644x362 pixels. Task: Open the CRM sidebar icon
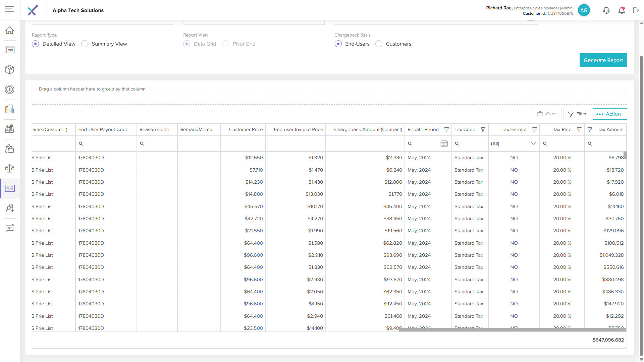pos(10,50)
